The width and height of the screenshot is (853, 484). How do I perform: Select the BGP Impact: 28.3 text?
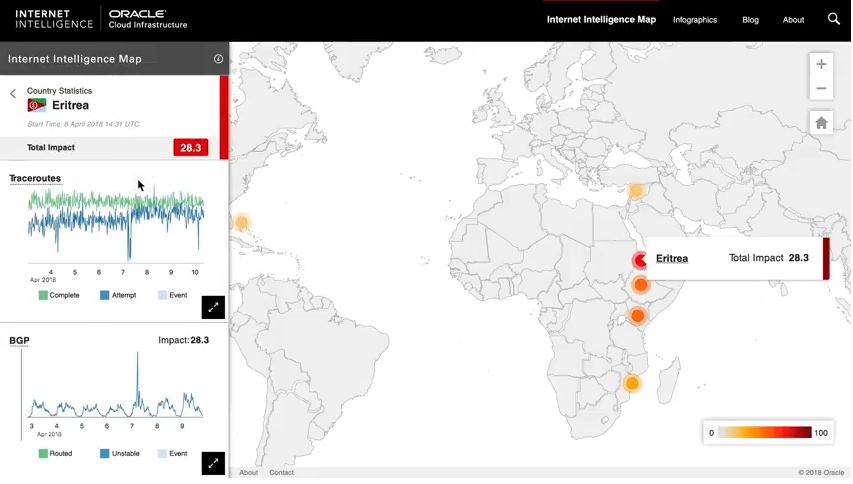pyautogui.click(x=183, y=340)
